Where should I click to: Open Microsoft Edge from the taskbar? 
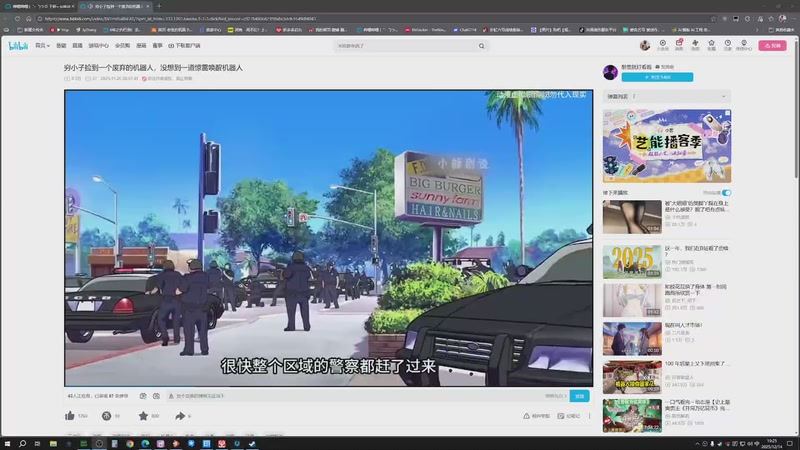(x=145, y=444)
